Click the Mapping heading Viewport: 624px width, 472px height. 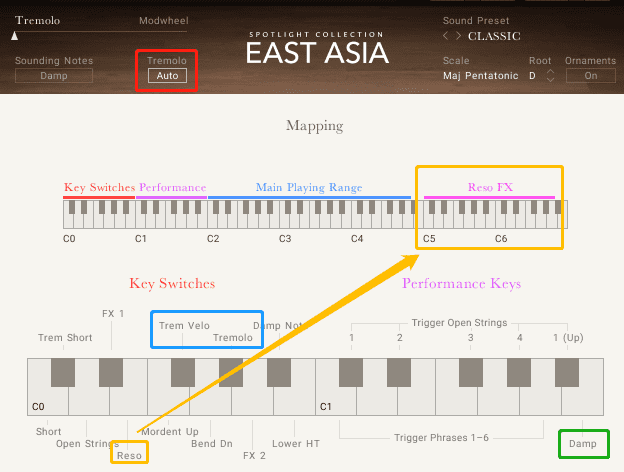click(314, 126)
